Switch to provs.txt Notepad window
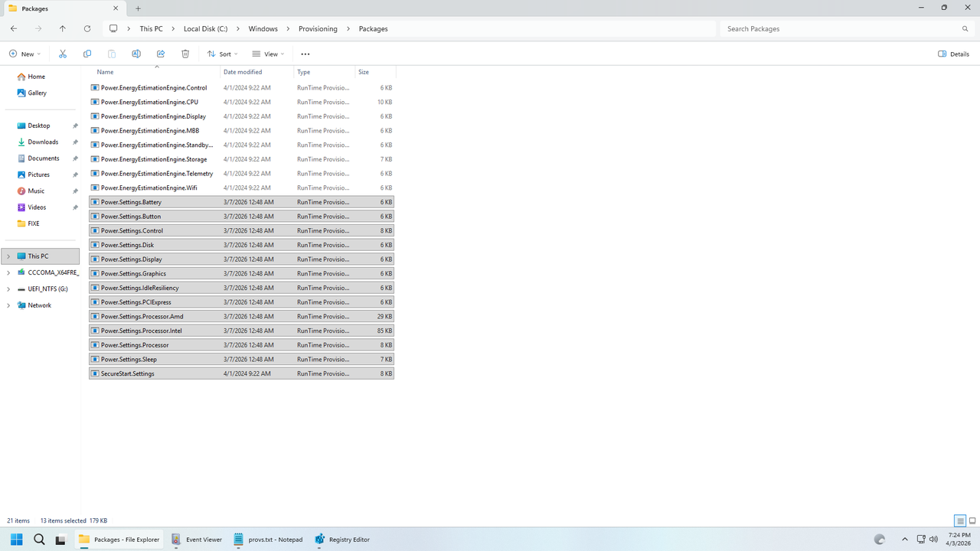 click(x=268, y=540)
